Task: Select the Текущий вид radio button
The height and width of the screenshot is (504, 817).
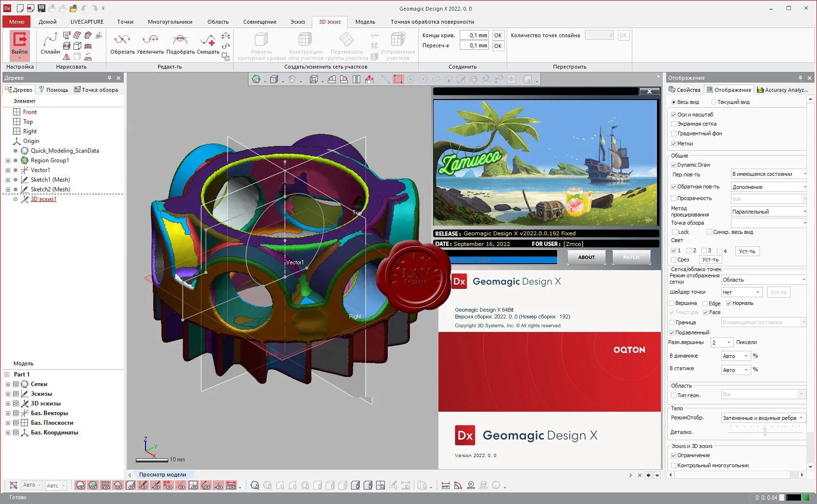Action: tap(714, 102)
